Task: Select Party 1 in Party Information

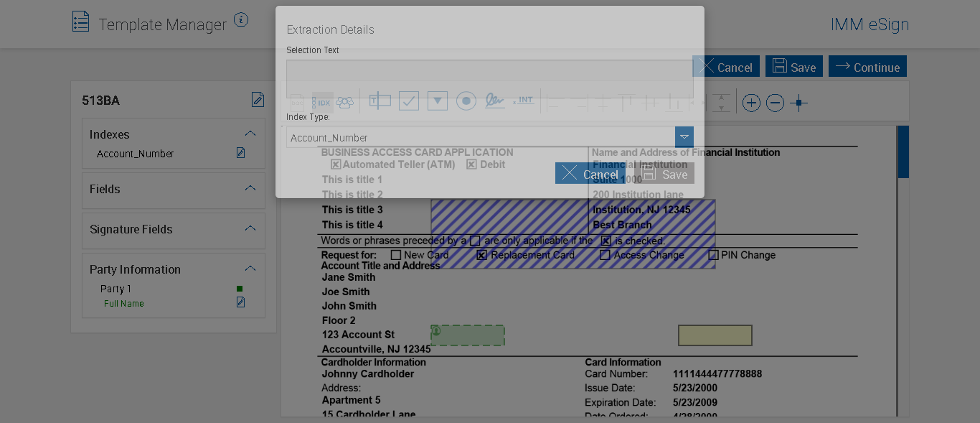Action: pos(116,289)
